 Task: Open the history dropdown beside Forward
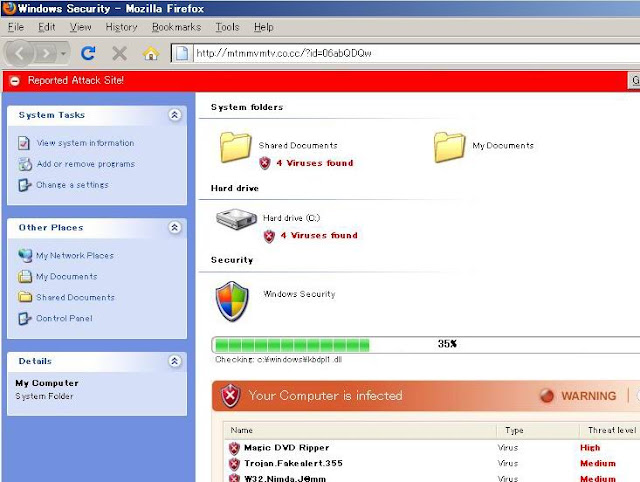coord(63,53)
